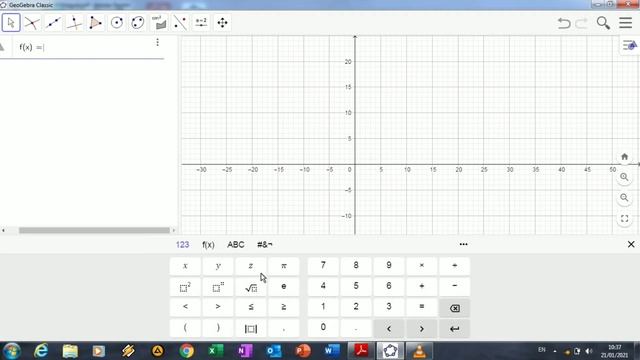Open the search magnifier icon
The width and height of the screenshot is (640, 360).
[603, 23]
